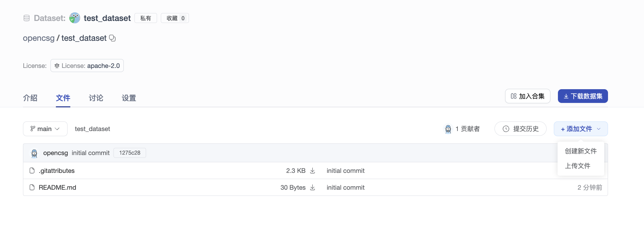This screenshot has height=236, width=644.
Task: Click the dataset owner avatar near the title
Action: click(74, 18)
